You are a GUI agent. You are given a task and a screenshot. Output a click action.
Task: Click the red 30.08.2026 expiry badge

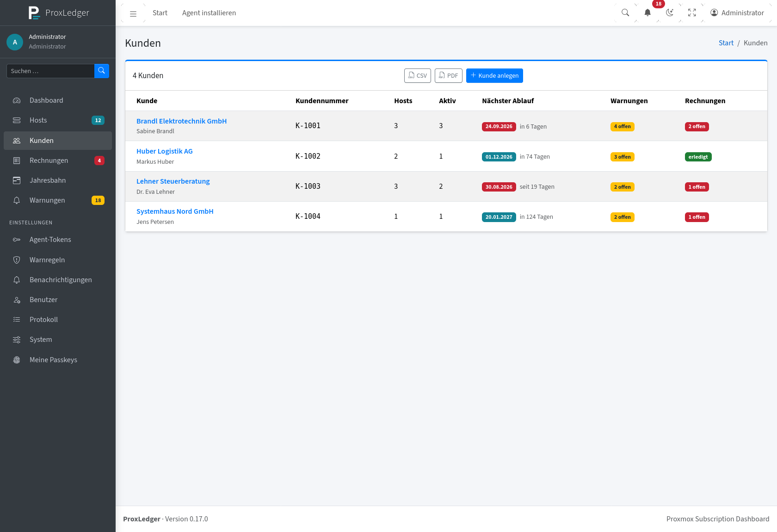(499, 187)
